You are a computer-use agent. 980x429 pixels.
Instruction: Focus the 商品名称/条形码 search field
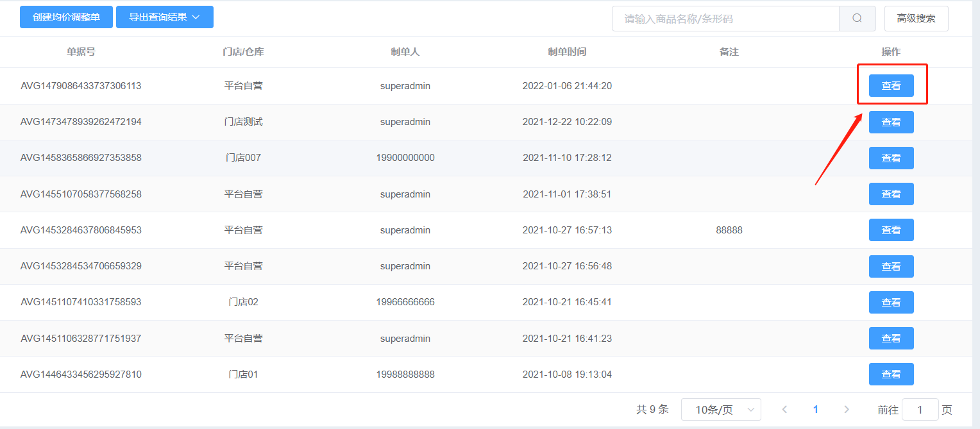click(x=725, y=19)
